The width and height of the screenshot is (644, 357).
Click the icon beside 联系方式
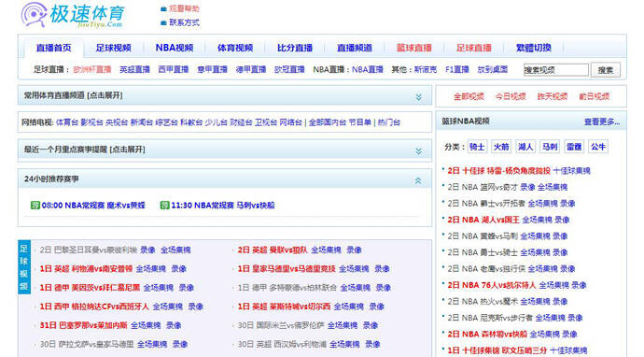tap(163, 22)
